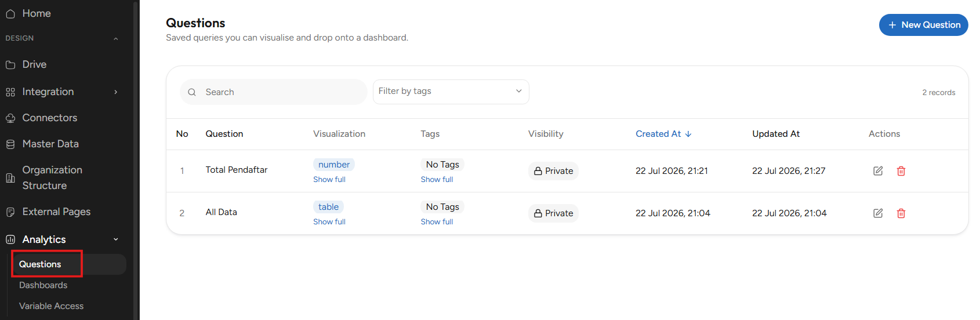Image resolution: width=980 pixels, height=320 pixels.
Task: Focus the Search input field
Action: coord(274,92)
